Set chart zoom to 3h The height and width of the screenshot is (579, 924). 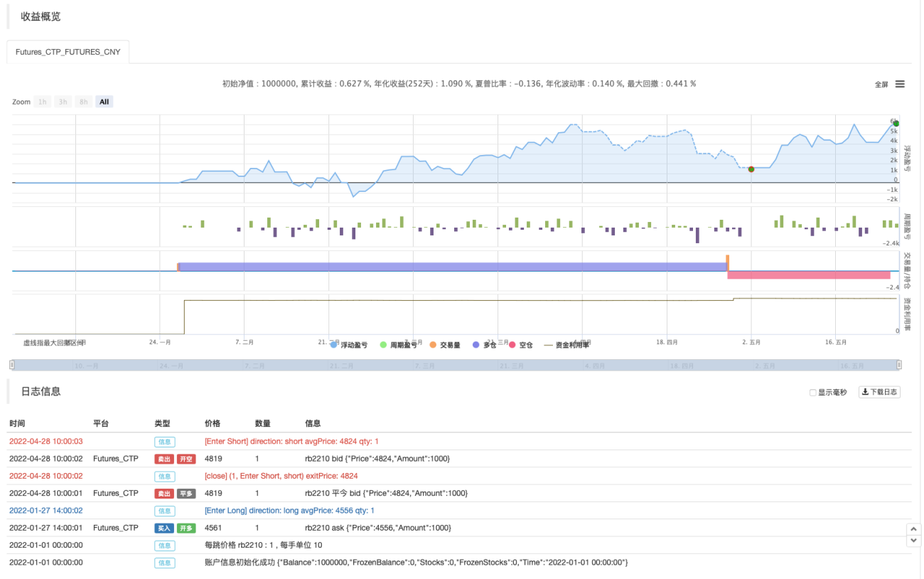[x=63, y=102]
